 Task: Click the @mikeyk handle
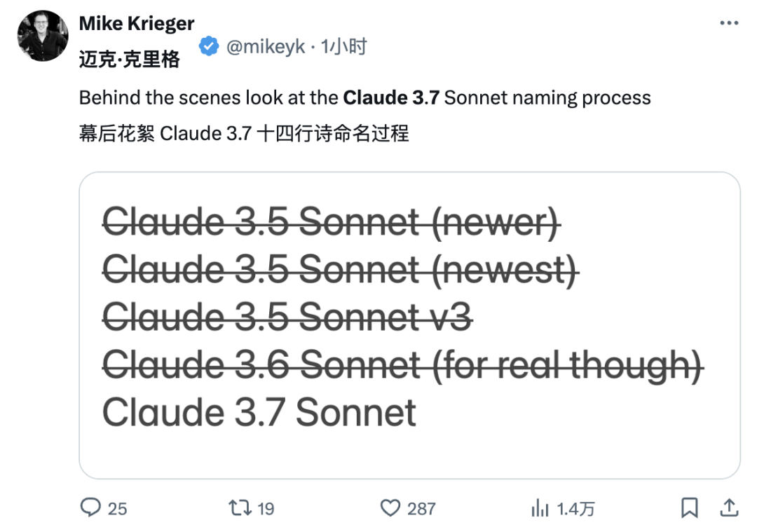coord(266,47)
